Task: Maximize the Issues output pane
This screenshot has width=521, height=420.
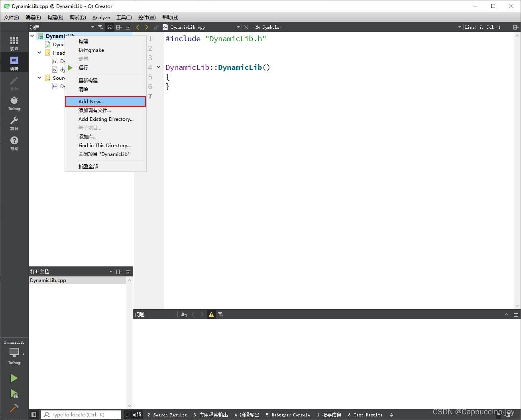Action: point(506,315)
